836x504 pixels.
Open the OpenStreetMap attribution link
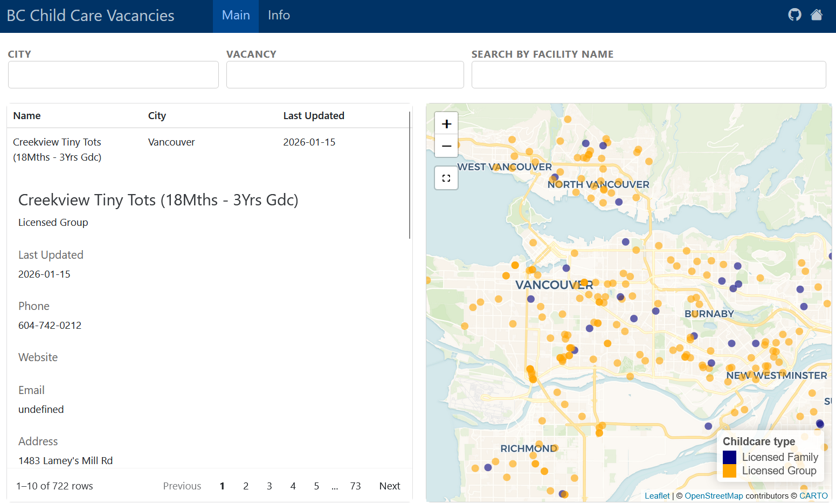(x=714, y=496)
